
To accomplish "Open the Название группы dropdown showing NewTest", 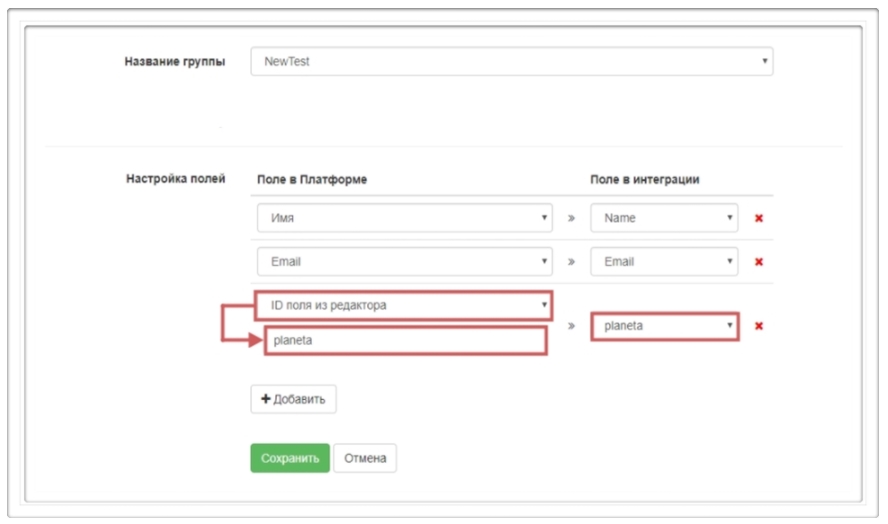I will point(511,61).
